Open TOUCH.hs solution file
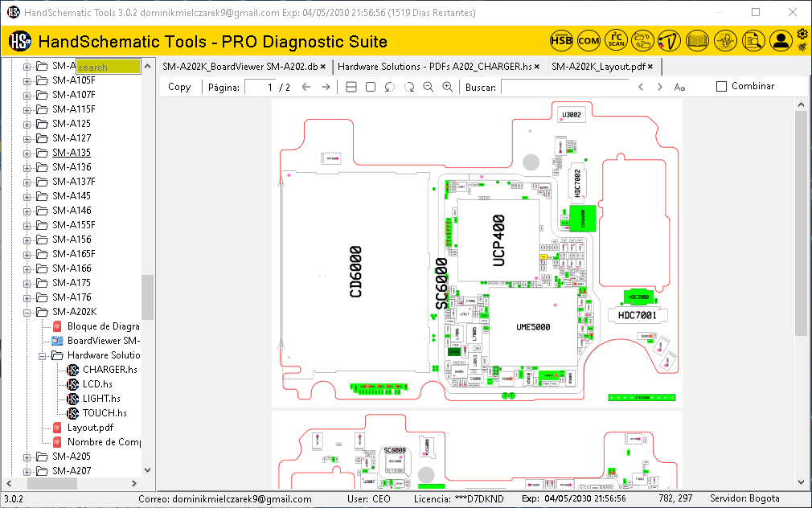Screen dimensions: 812x508 (105, 412)
